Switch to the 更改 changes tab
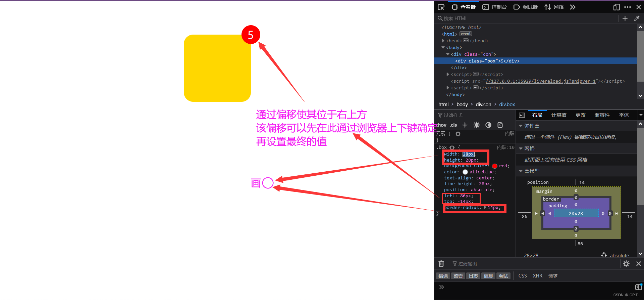This screenshot has height=300, width=644. (x=581, y=115)
